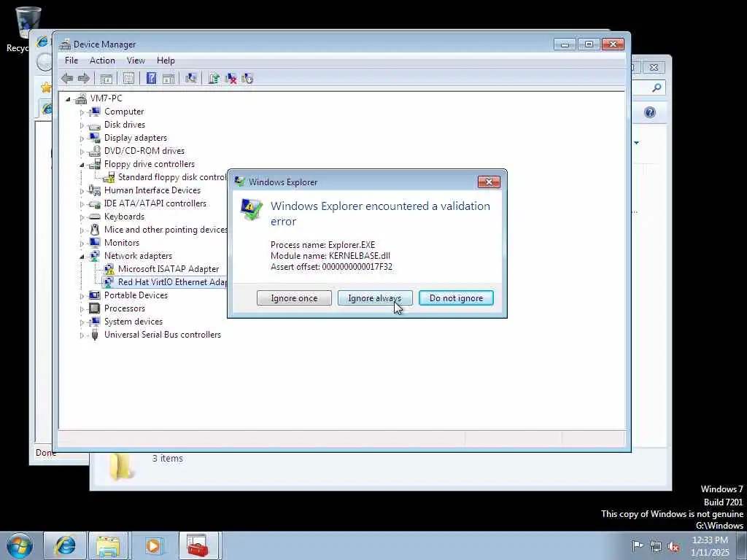Click the Ignore always button
Screen dimensions: 747x560
pos(375,298)
